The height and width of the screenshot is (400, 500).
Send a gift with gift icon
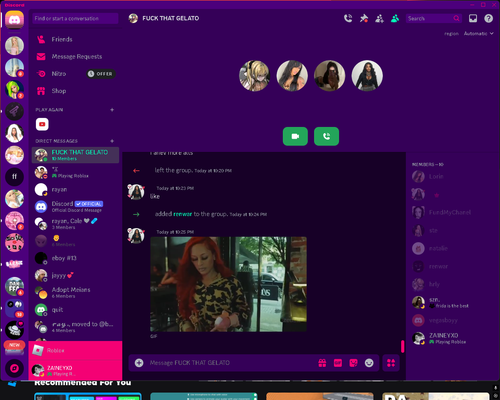click(x=322, y=363)
